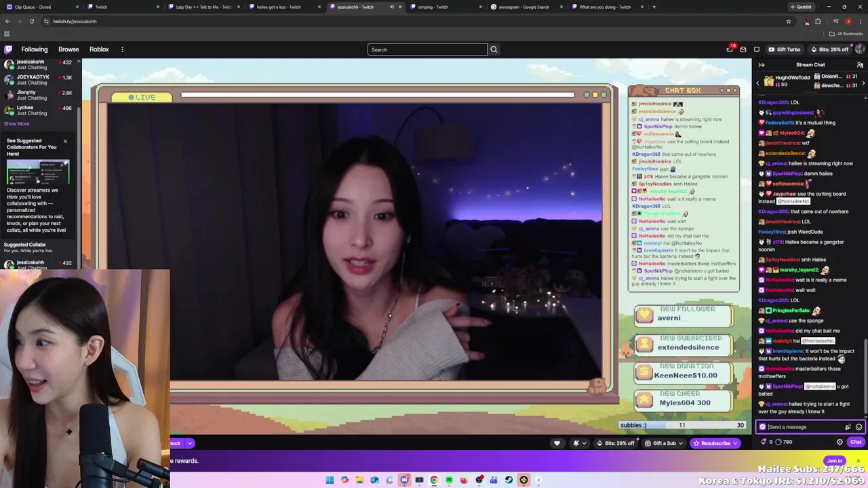
Task: Open Steam from the taskbar
Action: pyautogui.click(x=509, y=480)
